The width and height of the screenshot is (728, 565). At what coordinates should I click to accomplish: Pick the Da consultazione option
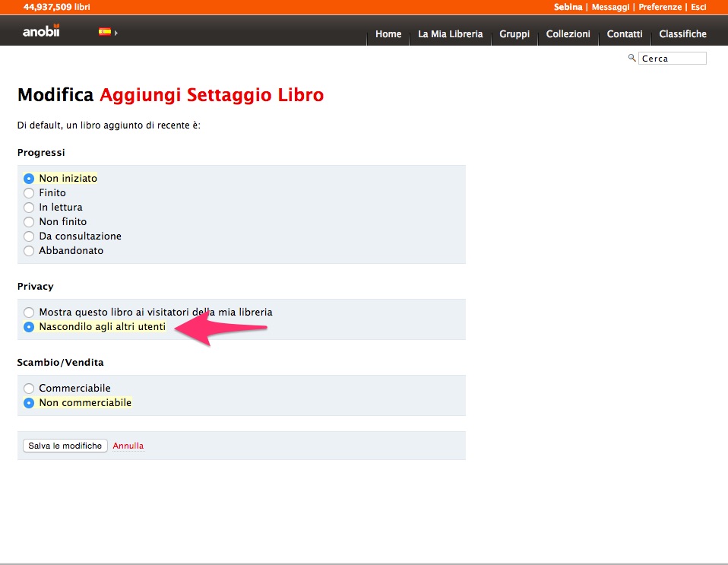[29, 236]
